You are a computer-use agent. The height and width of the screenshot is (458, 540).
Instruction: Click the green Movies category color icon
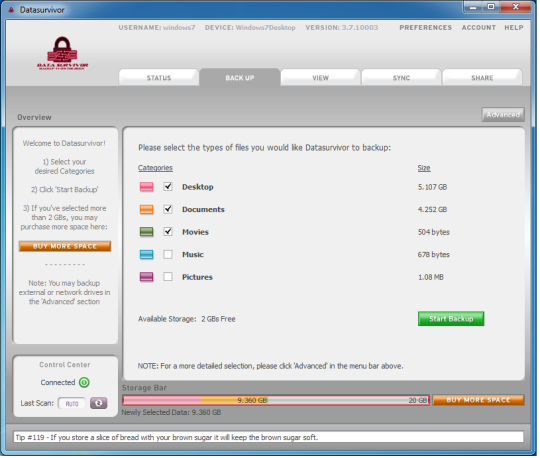click(x=147, y=233)
